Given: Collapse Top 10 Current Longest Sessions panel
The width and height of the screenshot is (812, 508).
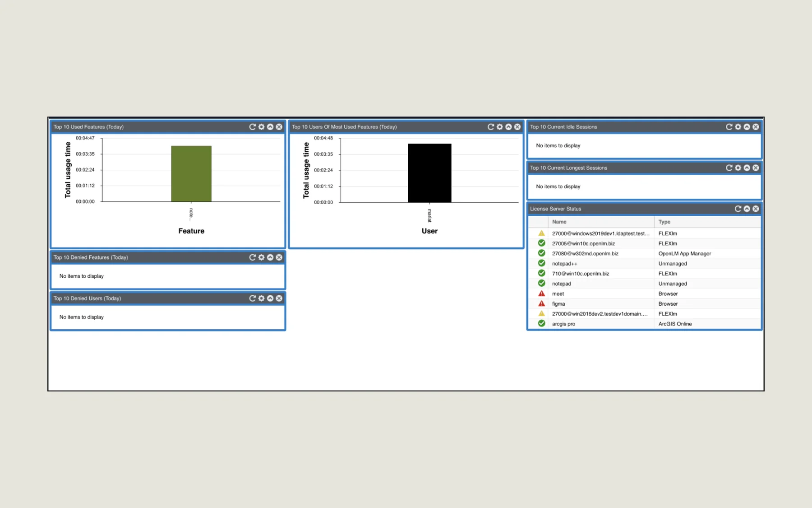Looking at the screenshot, I should (747, 168).
